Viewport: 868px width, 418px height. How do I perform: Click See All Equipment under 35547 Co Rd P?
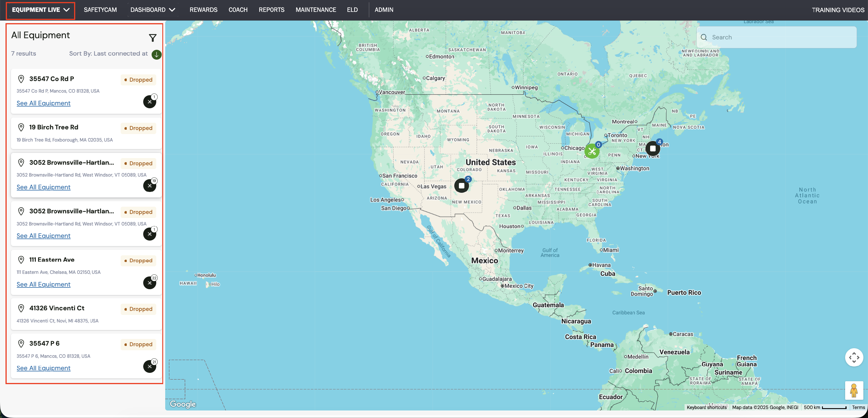[x=43, y=103]
